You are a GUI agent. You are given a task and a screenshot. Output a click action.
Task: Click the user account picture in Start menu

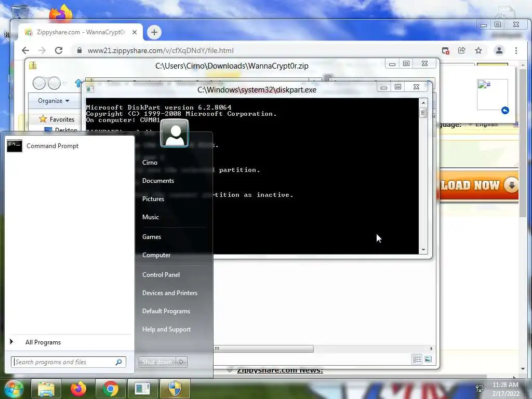click(175, 134)
